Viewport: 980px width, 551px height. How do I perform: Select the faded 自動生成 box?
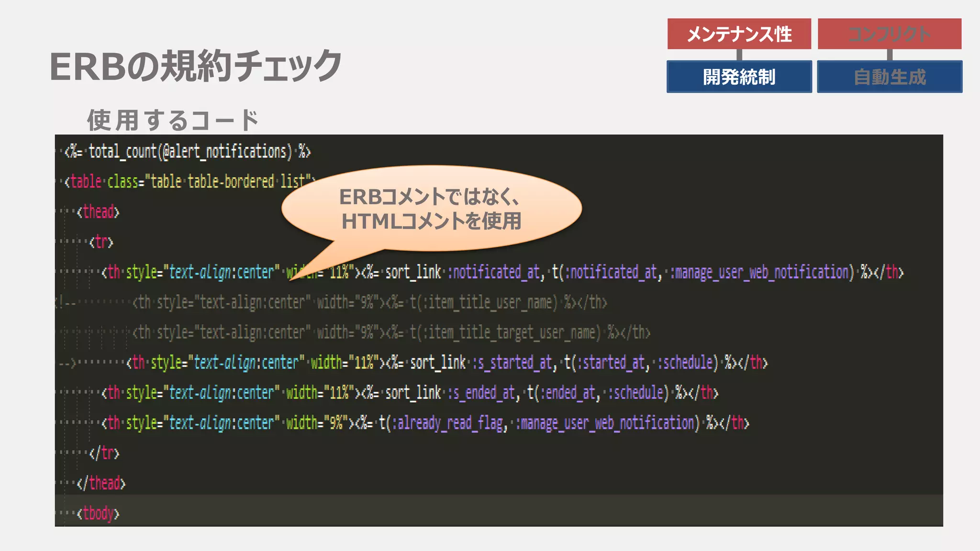pos(890,77)
